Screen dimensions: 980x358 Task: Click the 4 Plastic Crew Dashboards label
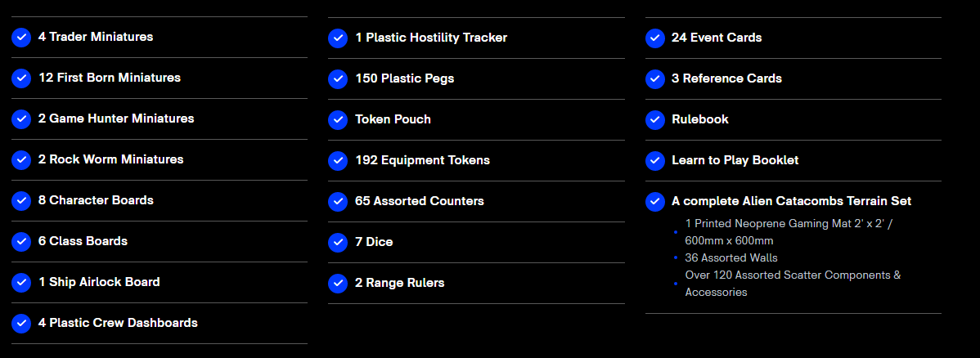tap(118, 323)
